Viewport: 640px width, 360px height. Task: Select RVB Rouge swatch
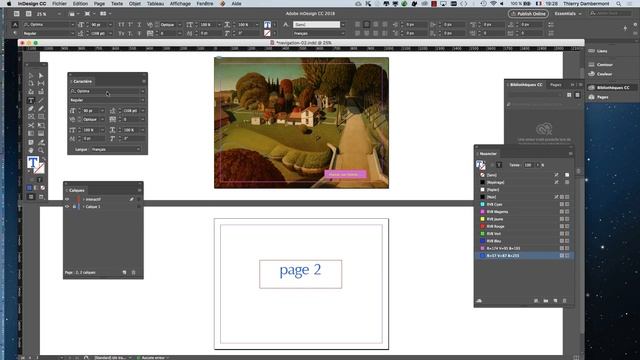(524, 226)
